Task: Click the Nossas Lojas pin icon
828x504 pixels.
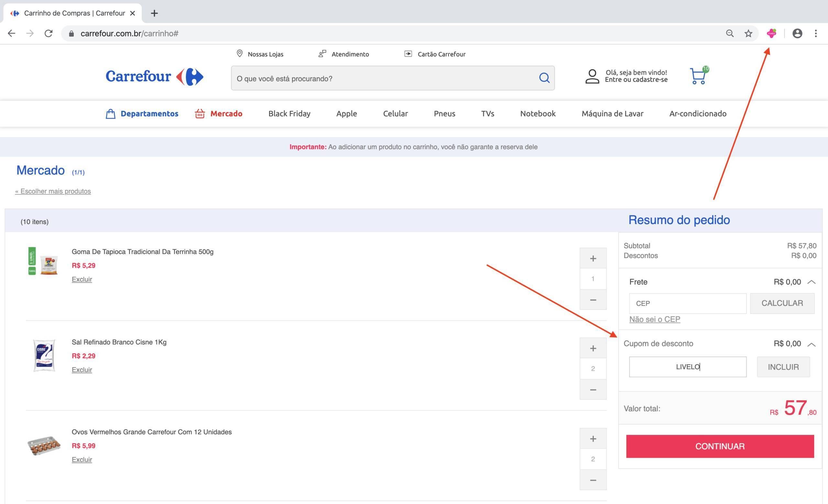Action: tap(240, 53)
